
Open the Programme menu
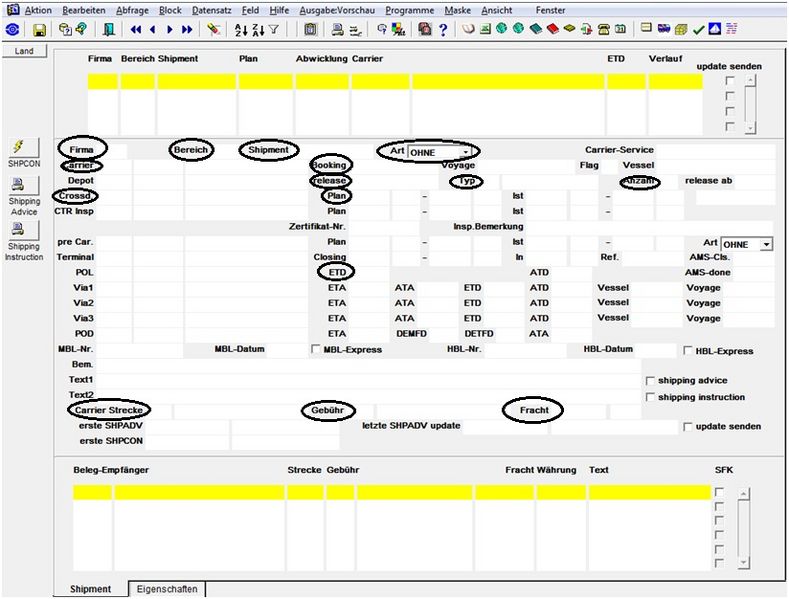(x=410, y=10)
